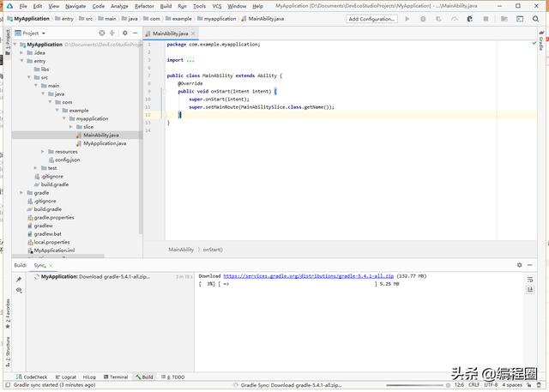Stop the Gradle sync progress with cancel icon
This screenshot has height=392, width=549.
pyautogui.click(x=448, y=385)
